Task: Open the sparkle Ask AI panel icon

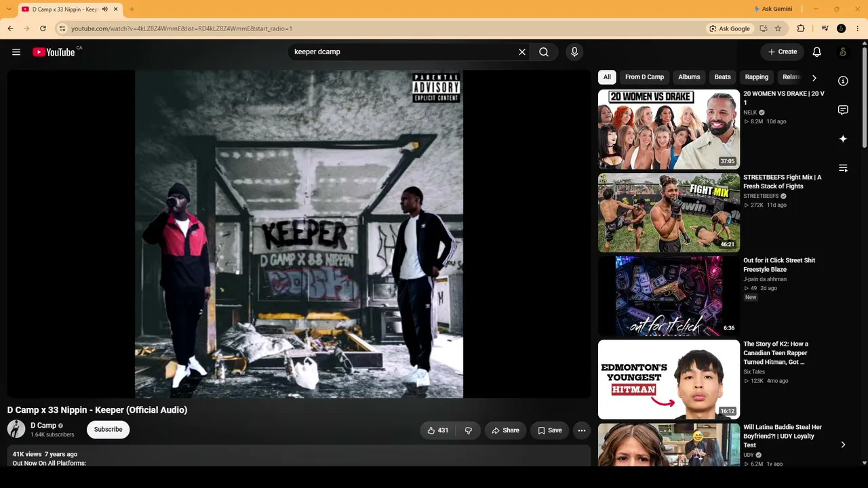Action: tap(843, 139)
